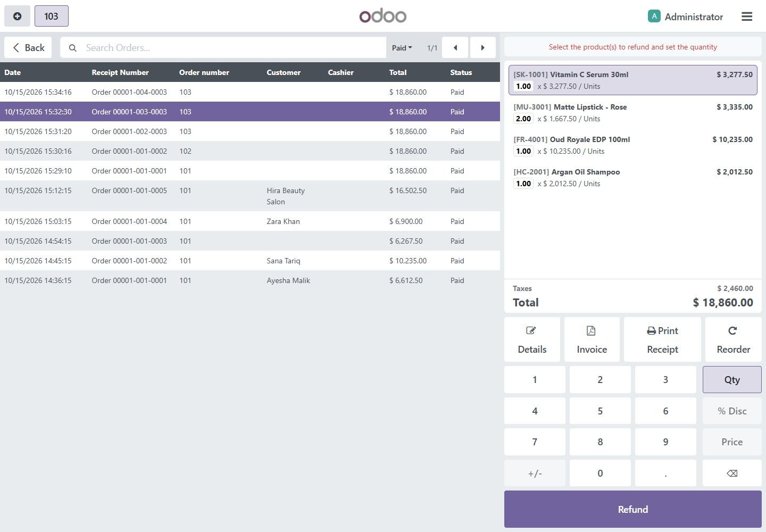
Task: Click order row with total $ 6,267.50
Action: click(x=250, y=241)
